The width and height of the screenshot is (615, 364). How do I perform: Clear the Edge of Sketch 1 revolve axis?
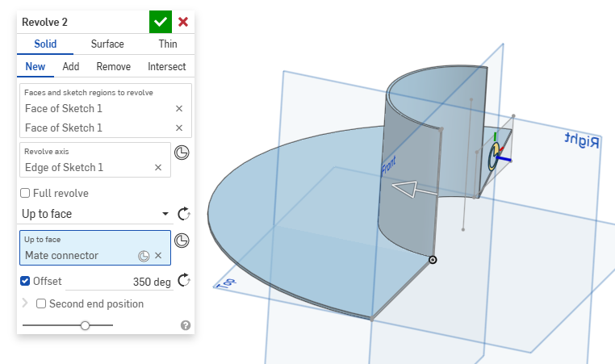pyautogui.click(x=158, y=167)
